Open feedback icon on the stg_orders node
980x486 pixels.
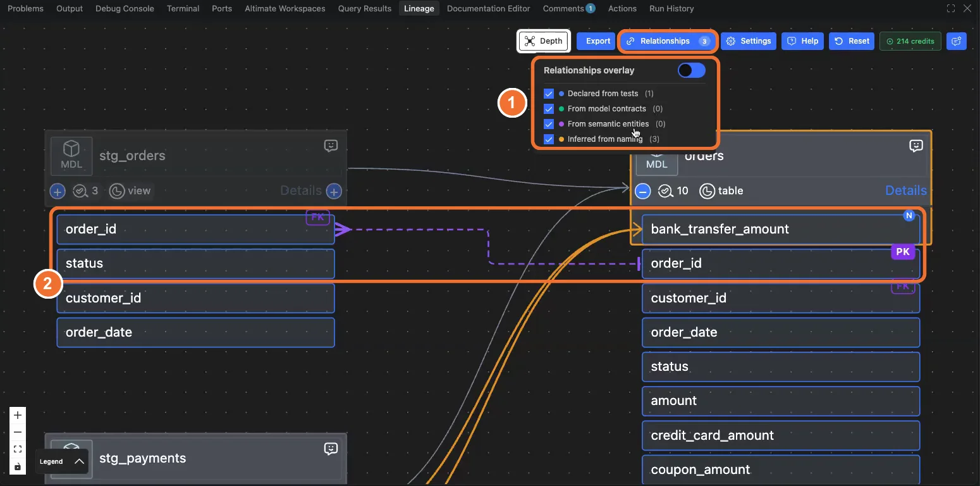tap(331, 146)
